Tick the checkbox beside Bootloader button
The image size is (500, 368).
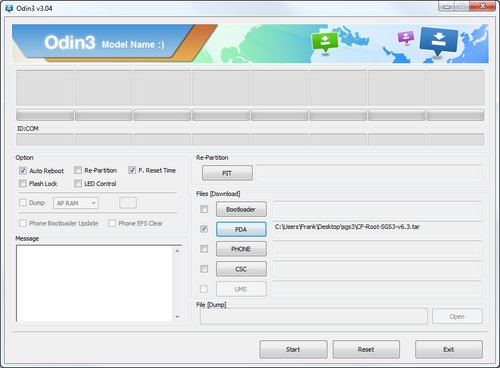click(204, 209)
